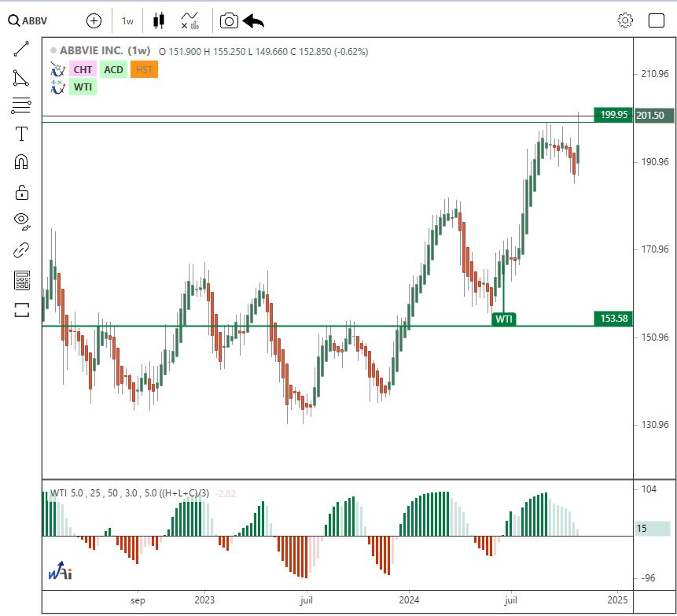Click the 104 indicator axis label
The image size is (677, 616).
(649, 489)
